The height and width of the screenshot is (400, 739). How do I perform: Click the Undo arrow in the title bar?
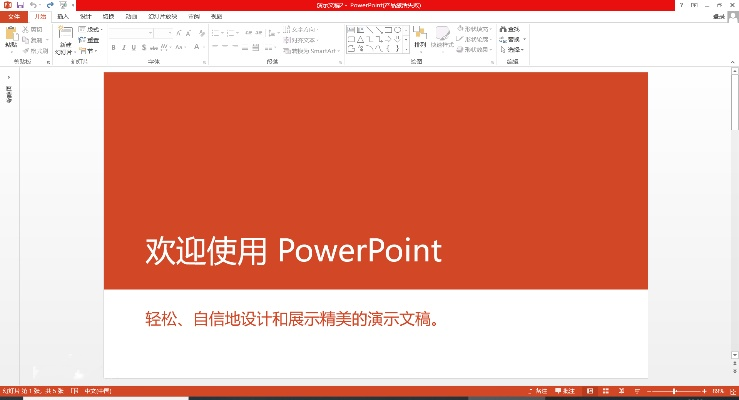pos(34,5)
